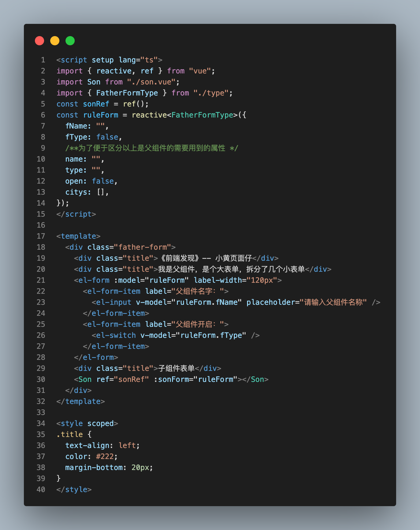
Task: Click the 'fName: "",' property
Action: pos(87,126)
